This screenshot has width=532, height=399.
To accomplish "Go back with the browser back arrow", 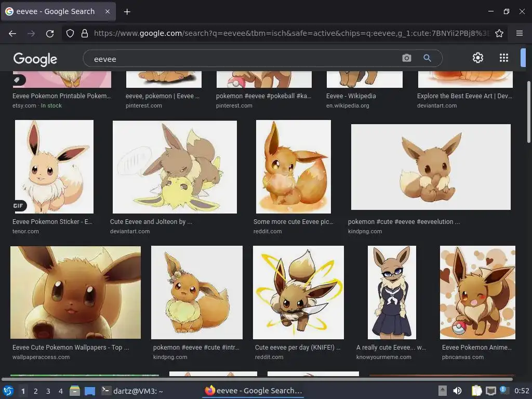I will coord(12,33).
